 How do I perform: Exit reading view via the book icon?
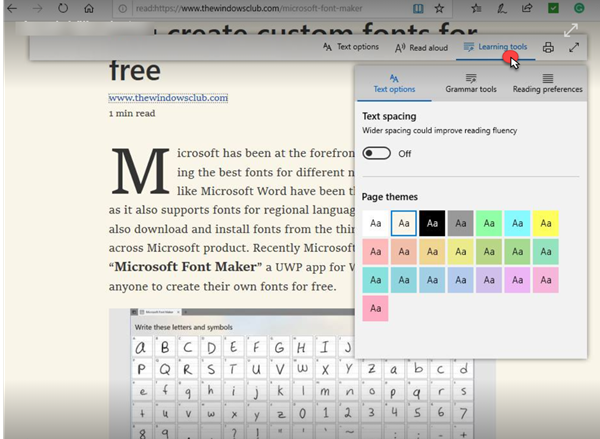pyautogui.click(x=418, y=8)
